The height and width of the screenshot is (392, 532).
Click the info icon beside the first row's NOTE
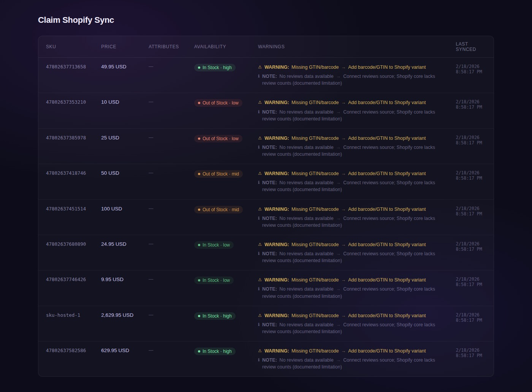[259, 76]
